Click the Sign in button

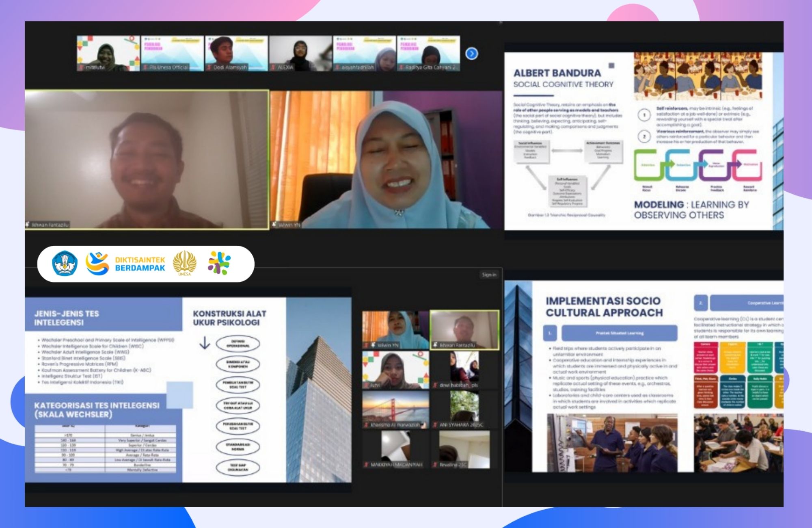pos(489,275)
